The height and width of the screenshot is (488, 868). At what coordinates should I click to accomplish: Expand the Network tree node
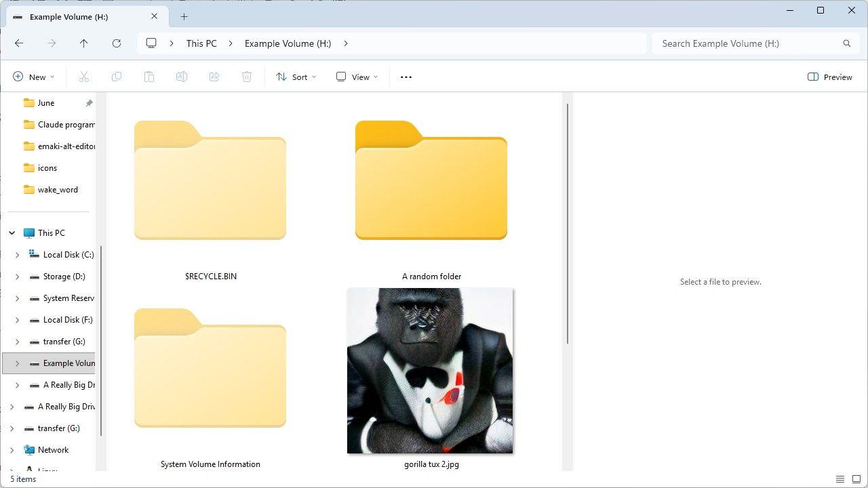[x=12, y=450]
